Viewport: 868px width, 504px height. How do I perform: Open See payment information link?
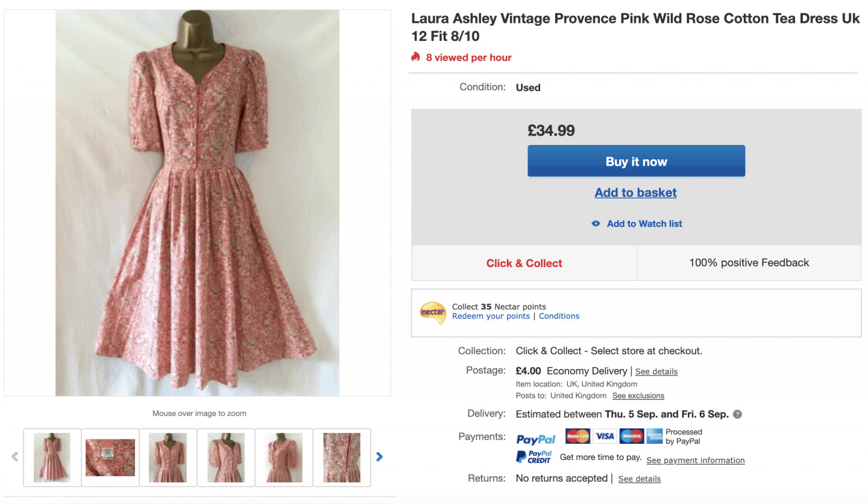pos(695,461)
